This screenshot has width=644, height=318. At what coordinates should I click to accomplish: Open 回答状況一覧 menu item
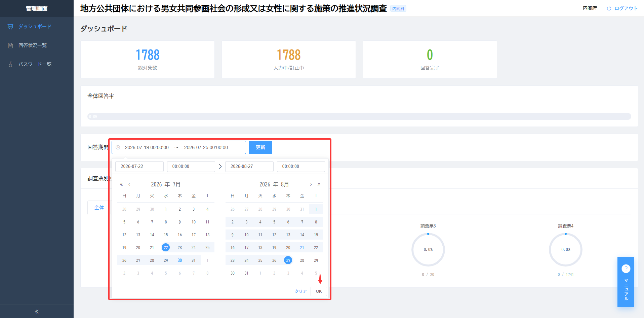33,45
